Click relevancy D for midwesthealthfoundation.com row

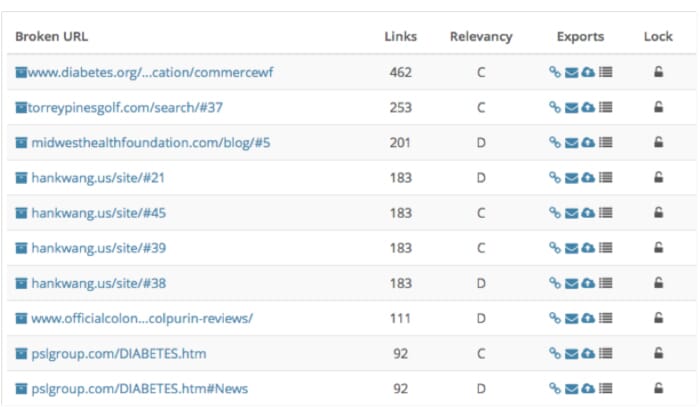(481, 143)
